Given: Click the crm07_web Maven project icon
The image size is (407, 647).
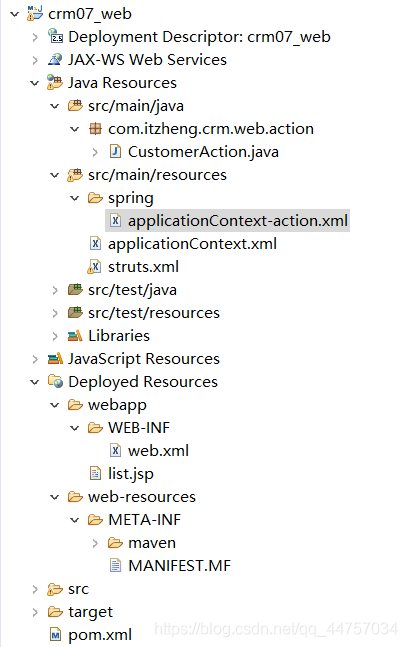Looking at the screenshot, I should (35, 14).
